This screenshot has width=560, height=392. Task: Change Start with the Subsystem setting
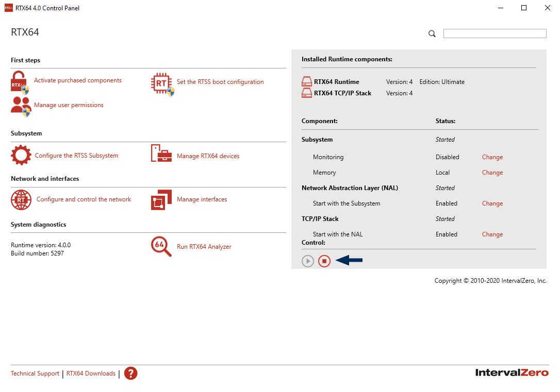coord(492,203)
